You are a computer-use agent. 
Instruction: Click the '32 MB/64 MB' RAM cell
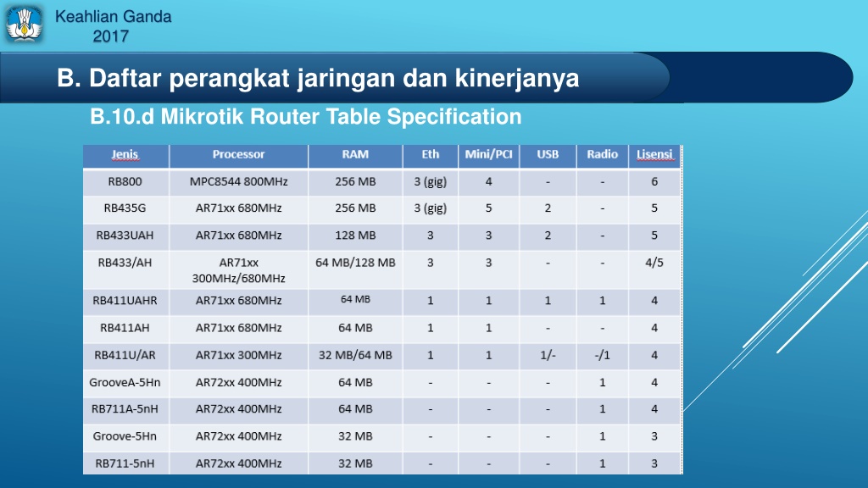[x=355, y=355]
